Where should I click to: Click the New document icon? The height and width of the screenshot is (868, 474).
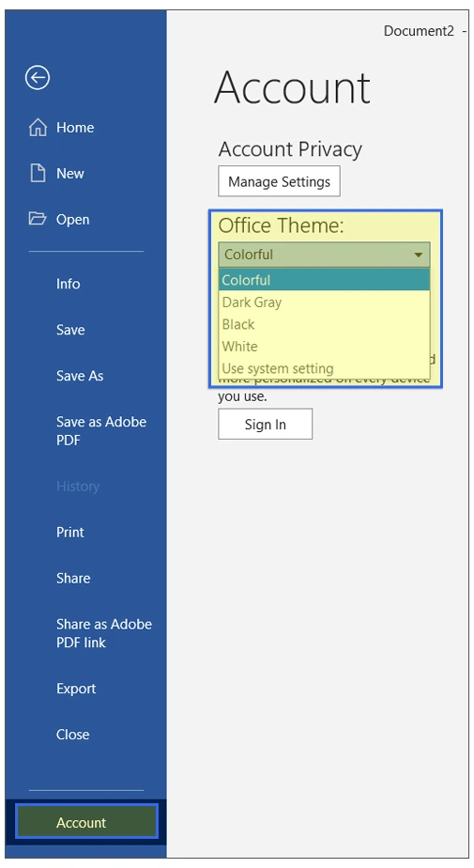tap(38, 173)
